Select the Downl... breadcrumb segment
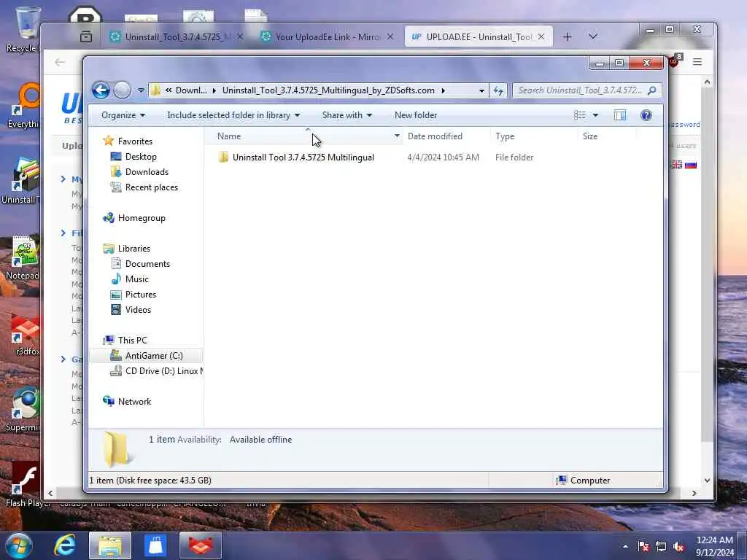The width and height of the screenshot is (747, 560). [x=191, y=90]
